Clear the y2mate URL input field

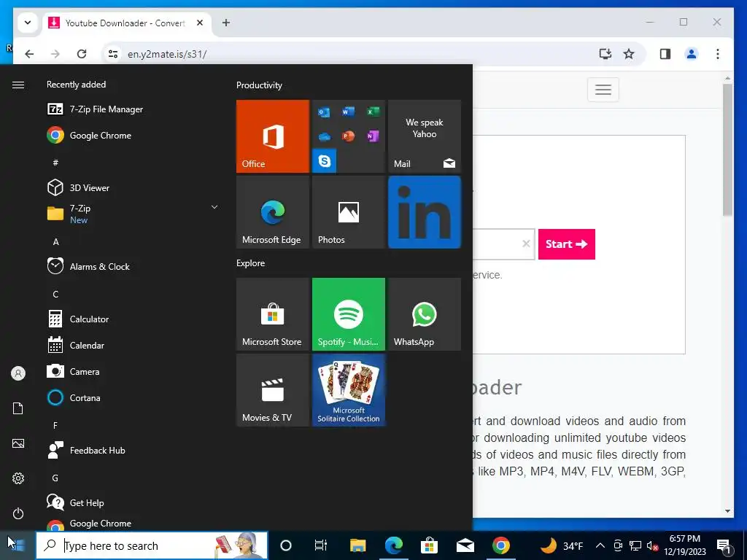coord(526,244)
